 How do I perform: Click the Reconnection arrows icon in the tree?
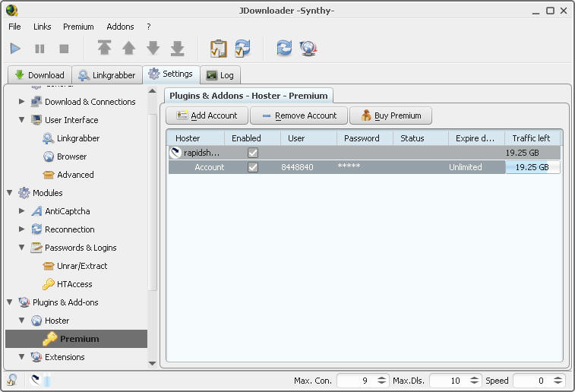click(x=36, y=229)
